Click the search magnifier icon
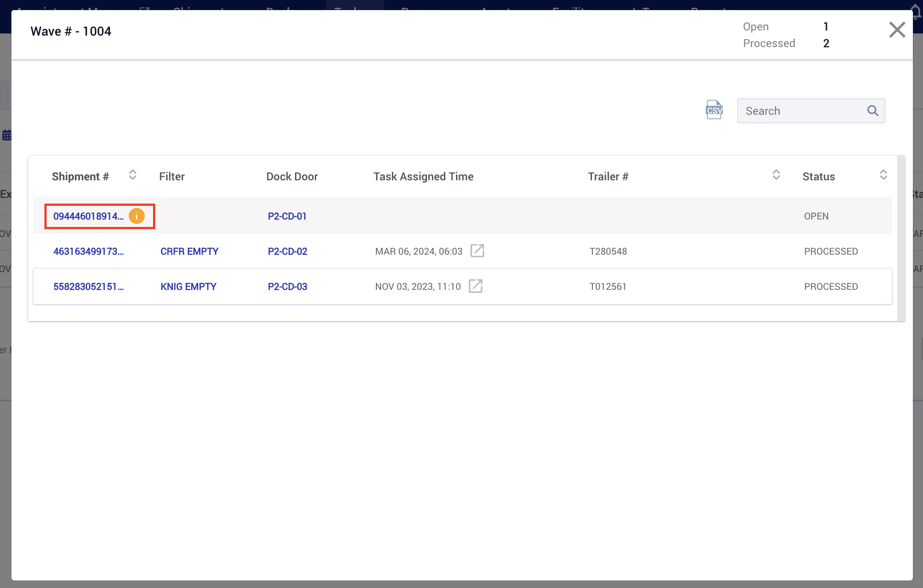This screenshot has height=588, width=923. tap(873, 111)
